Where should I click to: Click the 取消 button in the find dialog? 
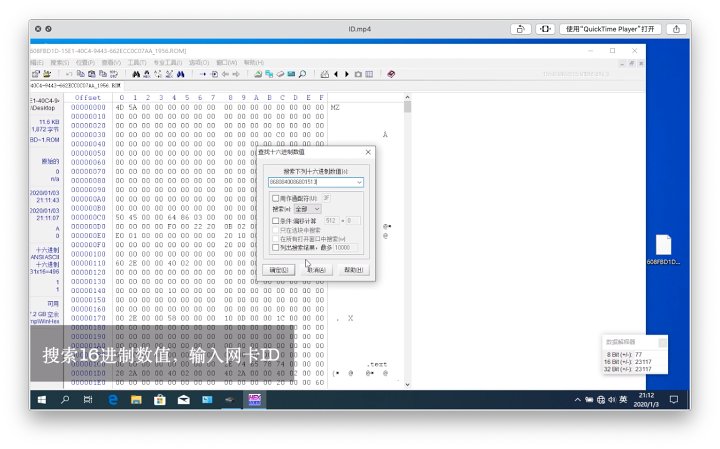tap(316, 270)
